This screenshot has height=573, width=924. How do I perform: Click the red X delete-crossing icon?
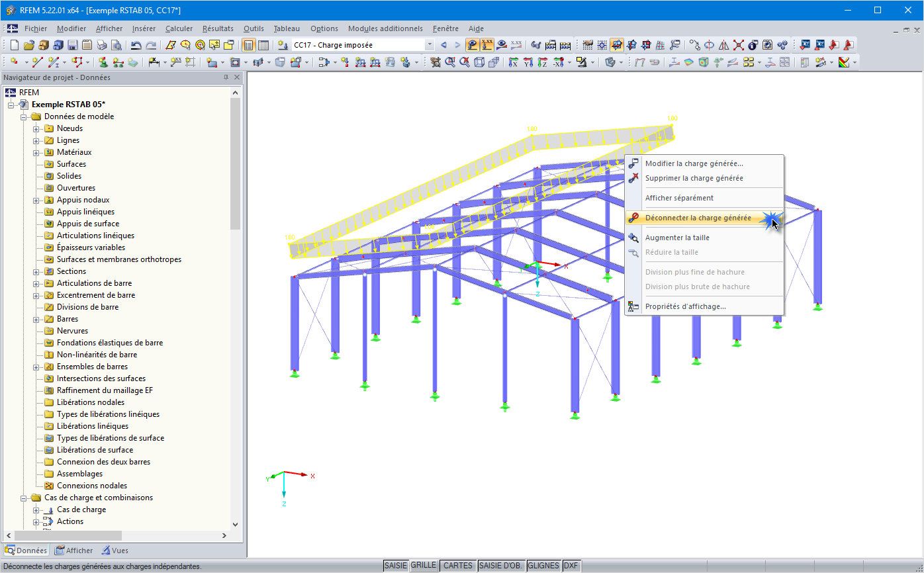click(x=738, y=45)
